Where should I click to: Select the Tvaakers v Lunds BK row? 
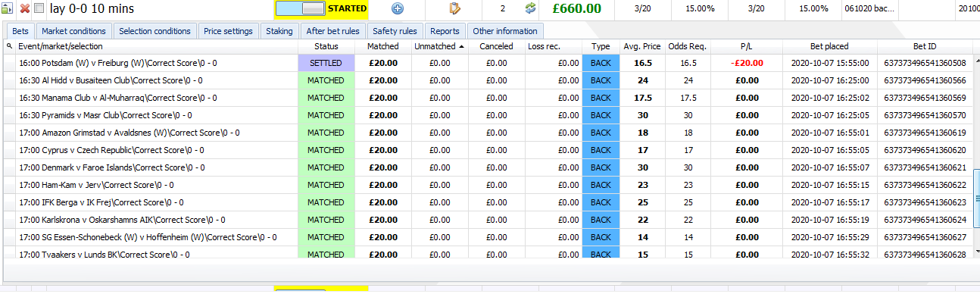pyautogui.click(x=488, y=253)
